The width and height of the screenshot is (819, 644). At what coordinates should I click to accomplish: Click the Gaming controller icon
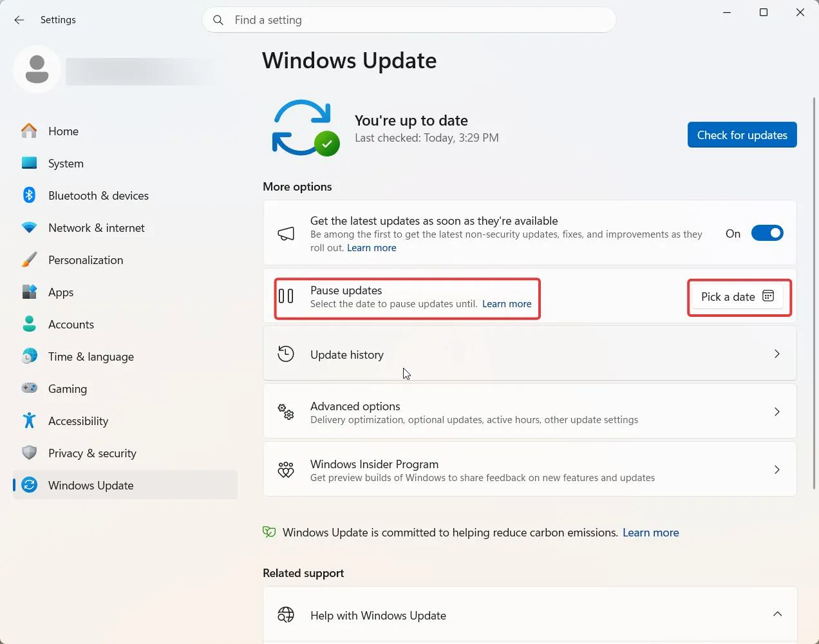[x=29, y=388]
